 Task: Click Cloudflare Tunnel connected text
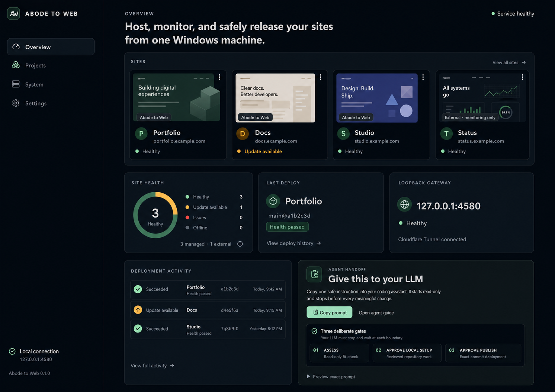coord(432,240)
